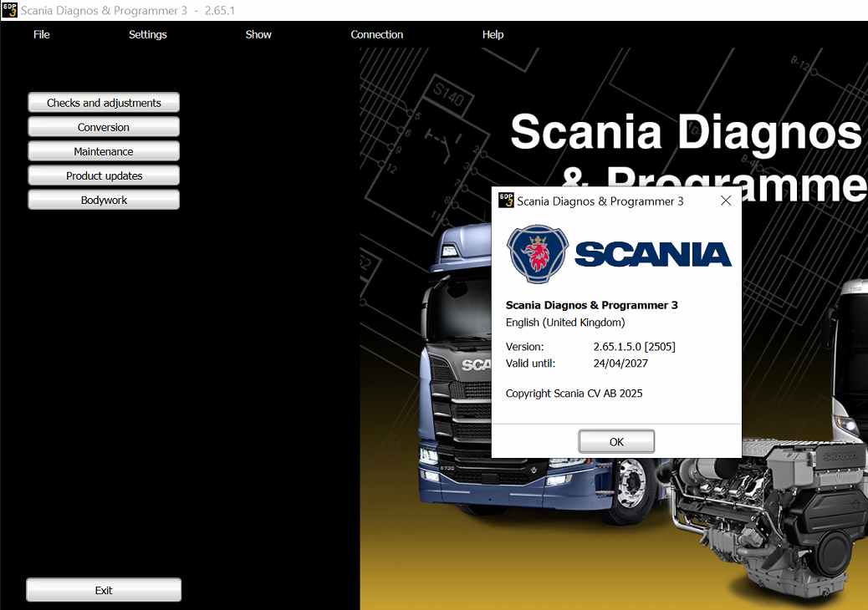Click the 'Valid until:' label in the dialog

[x=530, y=363]
